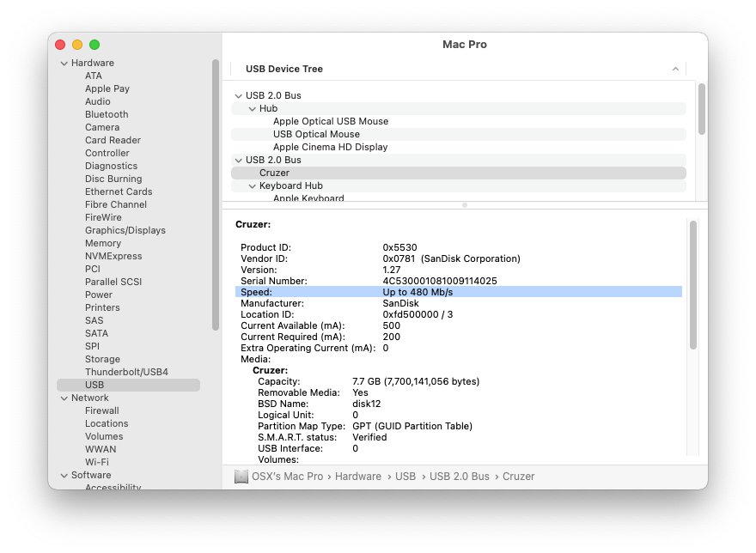This screenshot has height=553, width=756.
Task: Collapse the USB 2.0 Bus containing Cruzer
Action: tap(238, 160)
